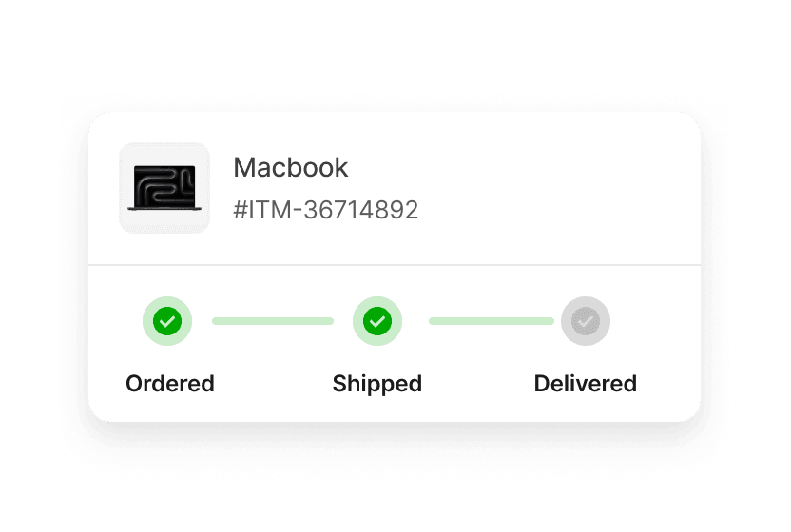Click the horizontal divider under product header
Image resolution: width=791 pixels, height=532 pixels.
[x=395, y=265]
